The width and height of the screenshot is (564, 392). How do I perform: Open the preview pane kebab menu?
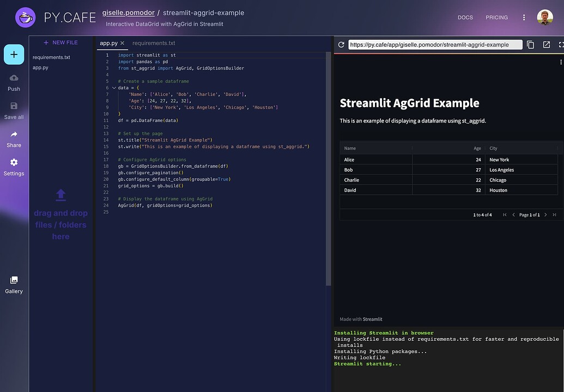(560, 62)
